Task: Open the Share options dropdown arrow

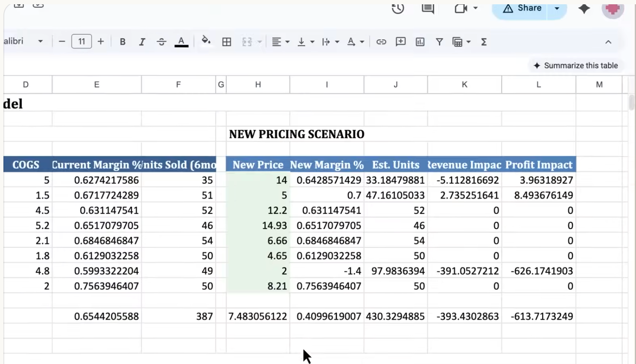Action: coord(557,9)
